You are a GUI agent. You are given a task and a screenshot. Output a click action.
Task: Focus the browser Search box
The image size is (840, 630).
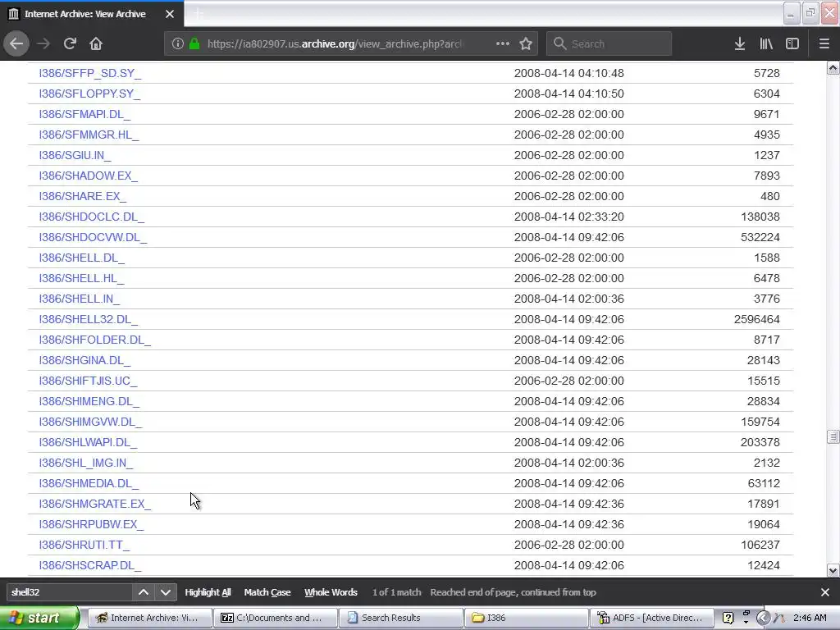pyautogui.click(x=609, y=43)
